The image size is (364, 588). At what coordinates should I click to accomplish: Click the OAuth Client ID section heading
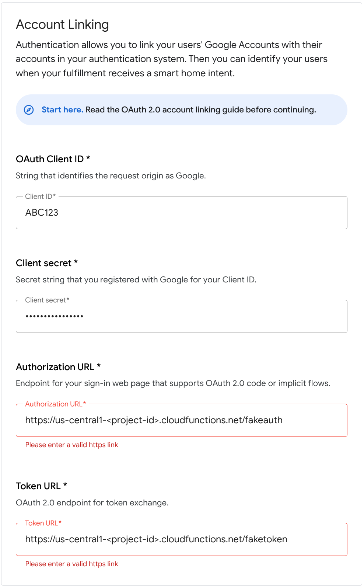point(53,159)
